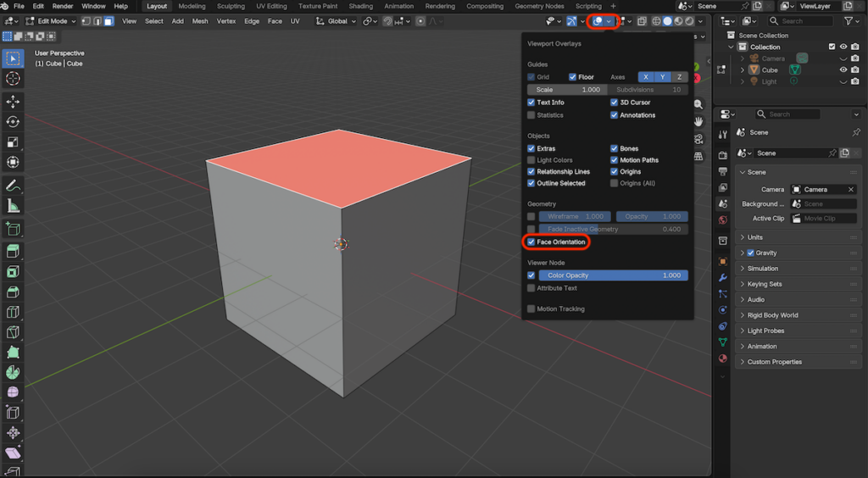Viewport: 868px width, 478px height.
Task: Expand the Units panel
Action: 754,237
